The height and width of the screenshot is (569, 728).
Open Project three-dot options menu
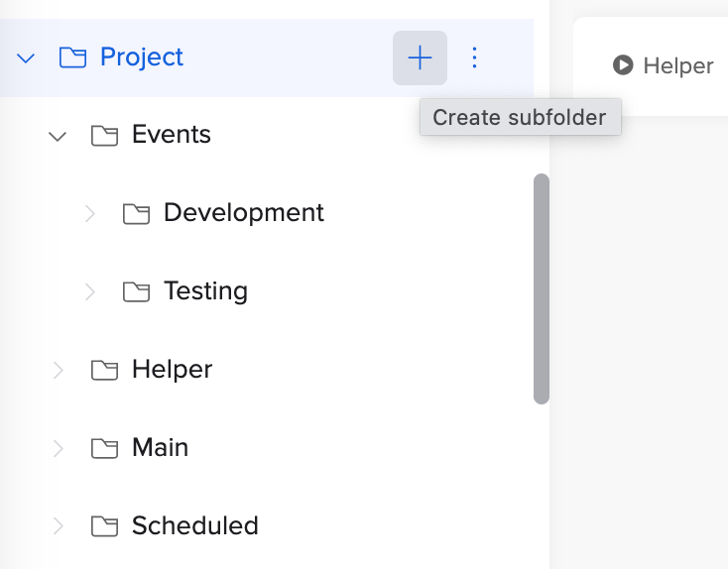[474, 58]
